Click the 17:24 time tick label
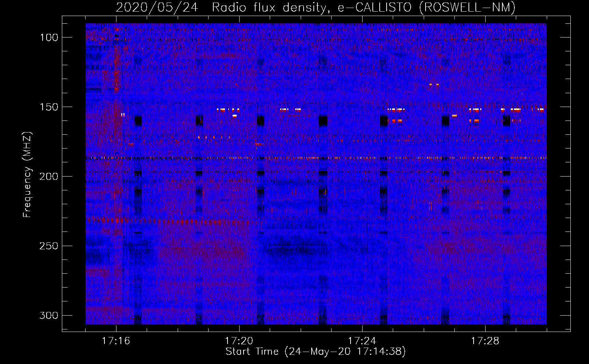Image resolution: width=589 pixels, height=364 pixels. click(362, 341)
